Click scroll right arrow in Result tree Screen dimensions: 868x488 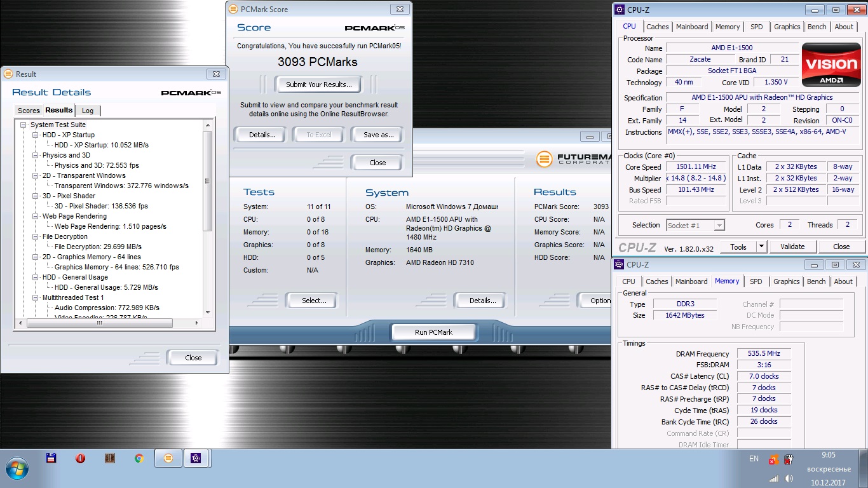pos(198,323)
